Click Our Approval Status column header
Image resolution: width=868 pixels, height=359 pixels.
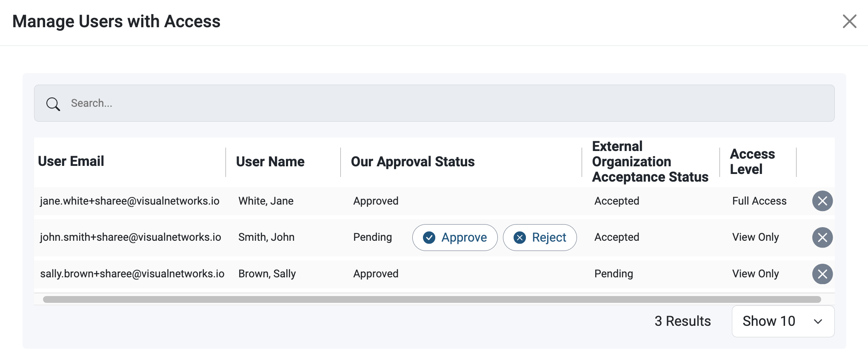point(413,162)
